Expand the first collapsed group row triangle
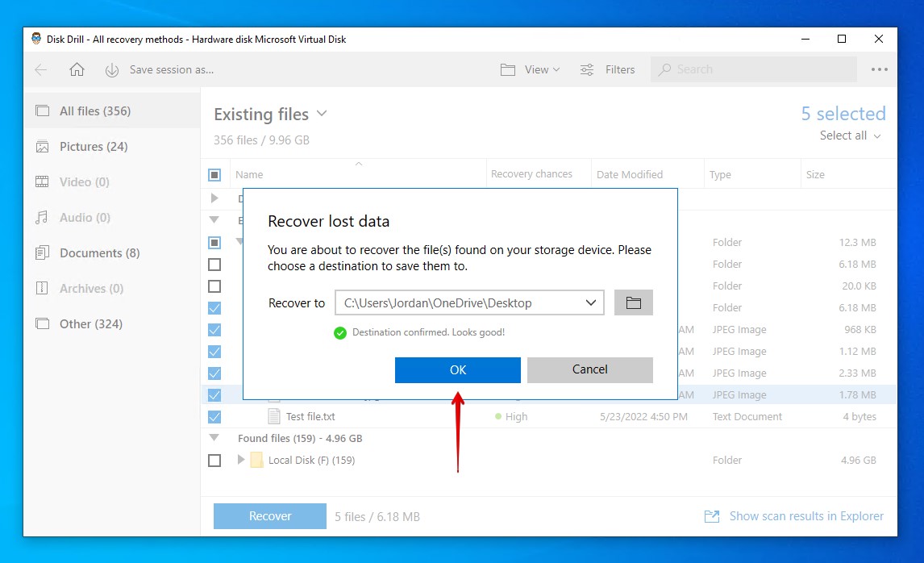Screen dimensions: 924x563 tap(214, 198)
